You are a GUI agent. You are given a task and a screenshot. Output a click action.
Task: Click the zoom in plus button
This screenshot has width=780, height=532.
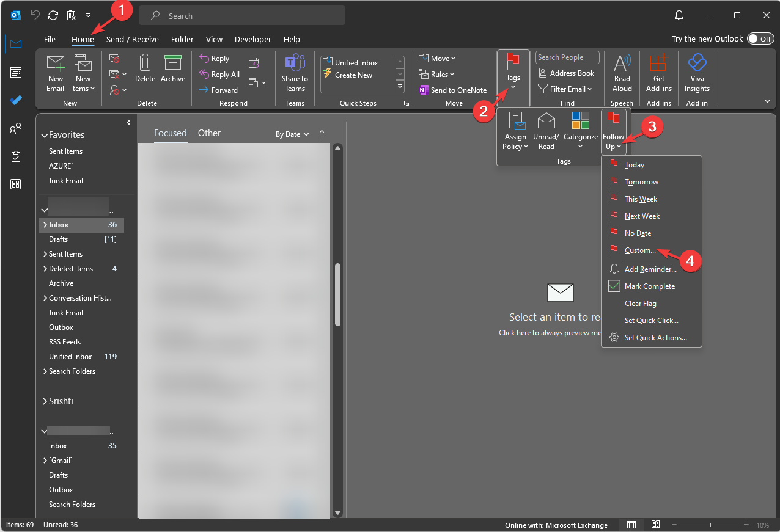pyautogui.click(x=746, y=525)
